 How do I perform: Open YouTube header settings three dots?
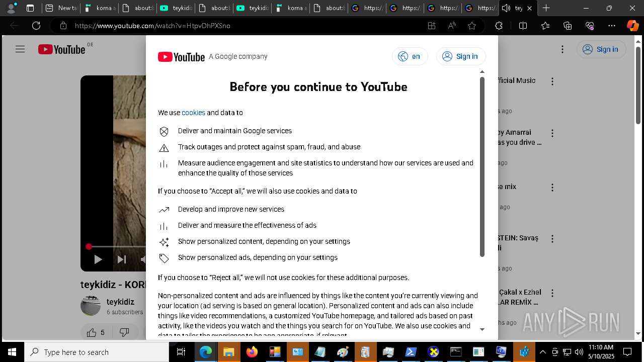click(x=562, y=49)
